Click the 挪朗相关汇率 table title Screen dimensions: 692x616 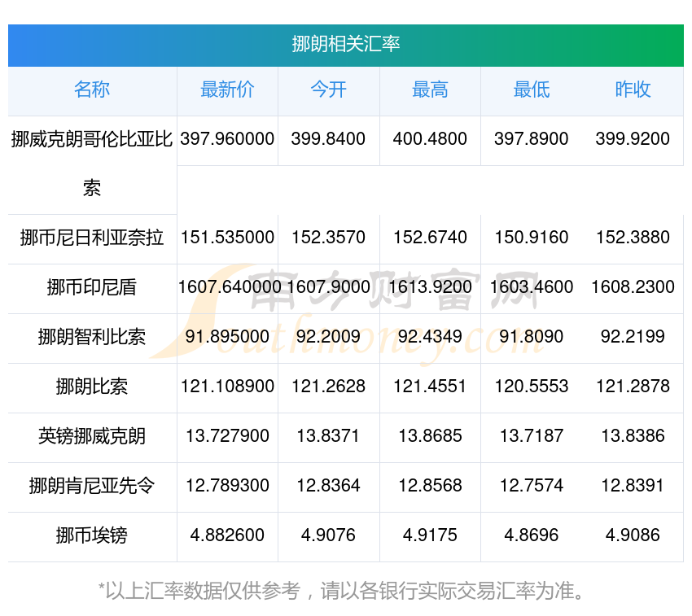click(345, 44)
